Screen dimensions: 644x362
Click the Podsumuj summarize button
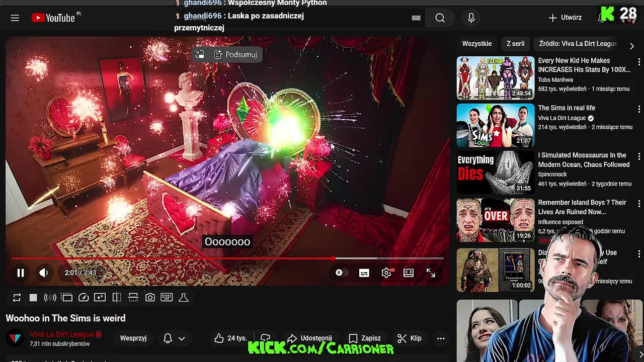tap(235, 54)
